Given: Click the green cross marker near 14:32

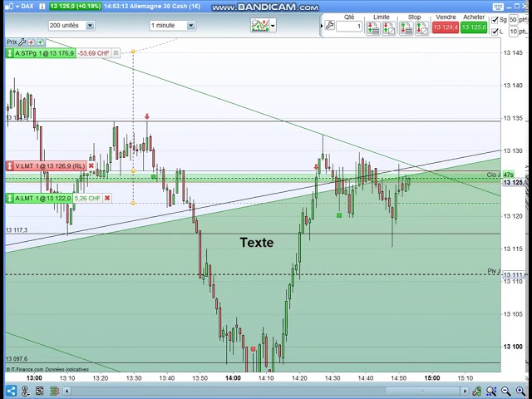Looking at the screenshot, I should pos(339,215).
